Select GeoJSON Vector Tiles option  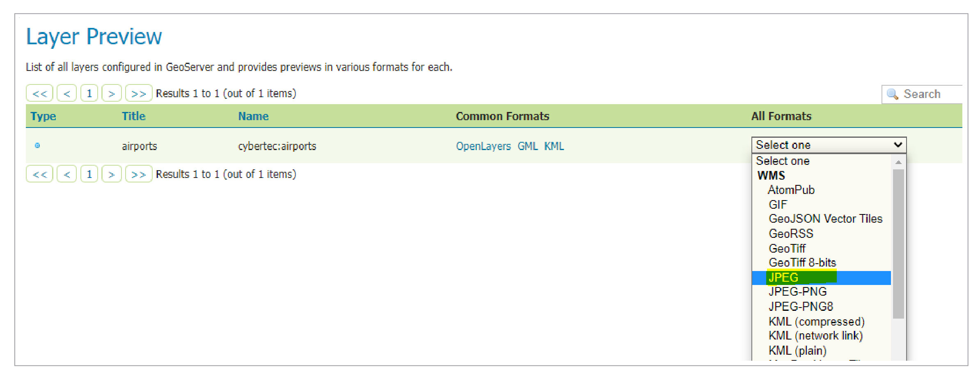coord(825,219)
